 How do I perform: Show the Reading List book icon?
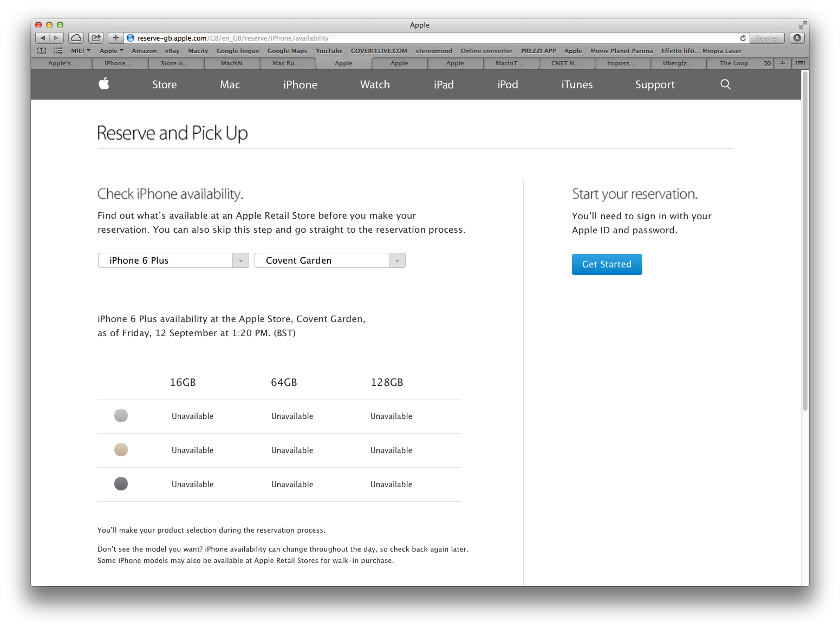(41, 51)
